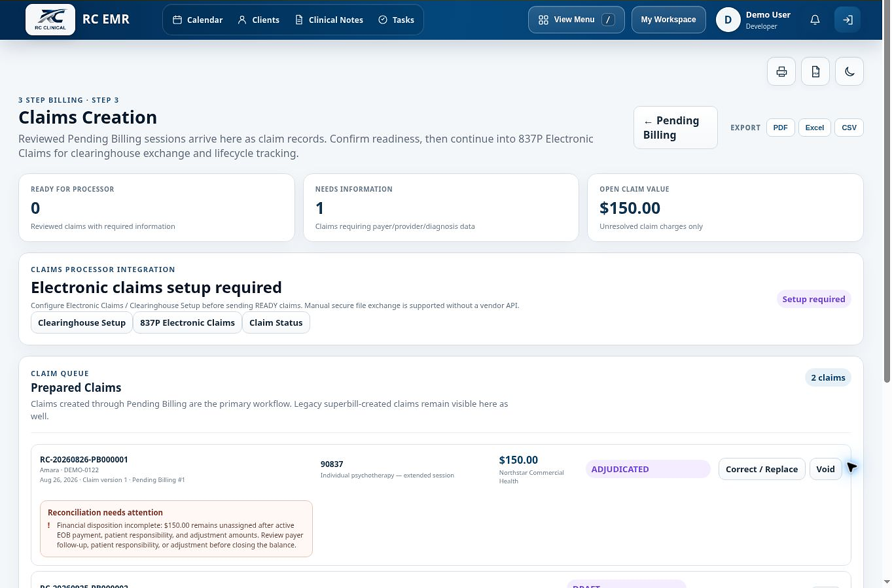
Task: Open the View Menu button
Action: coord(577,20)
